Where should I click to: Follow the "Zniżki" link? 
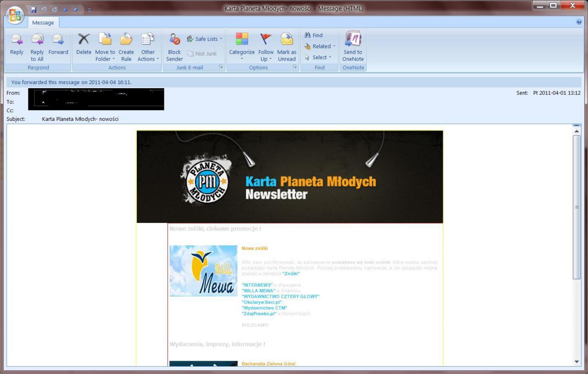click(x=291, y=273)
